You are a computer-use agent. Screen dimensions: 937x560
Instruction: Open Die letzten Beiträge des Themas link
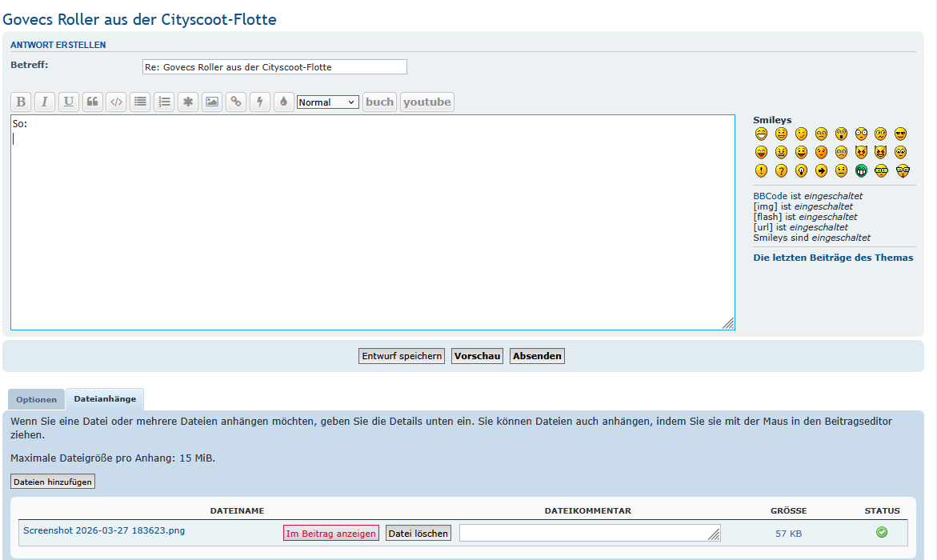[x=833, y=258]
